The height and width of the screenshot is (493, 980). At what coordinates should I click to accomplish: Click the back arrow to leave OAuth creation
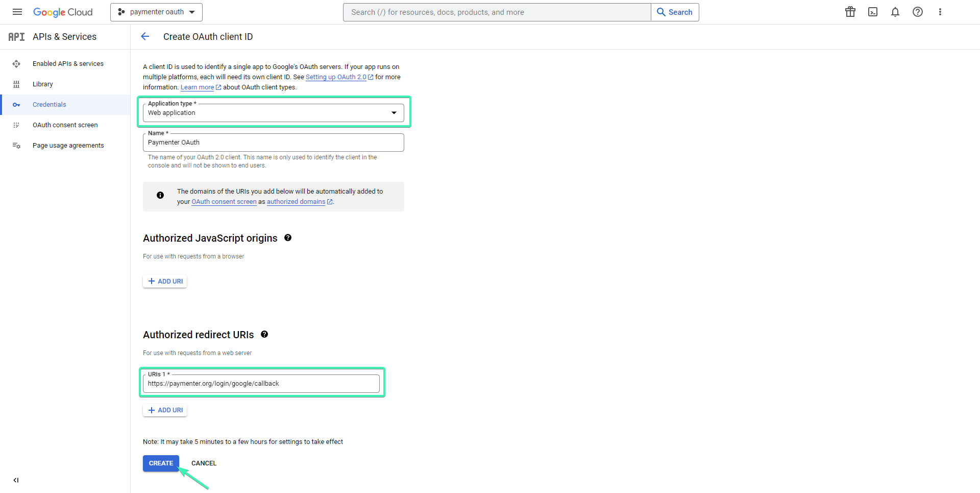(145, 36)
